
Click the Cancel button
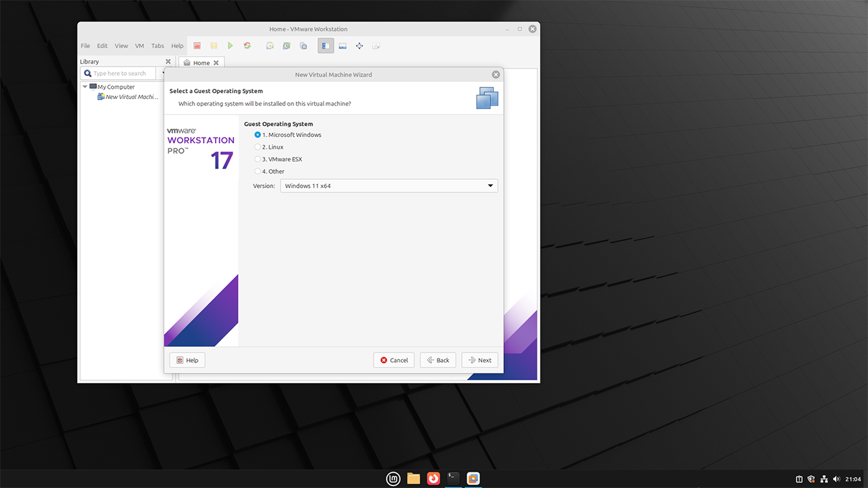pyautogui.click(x=394, y=360)
